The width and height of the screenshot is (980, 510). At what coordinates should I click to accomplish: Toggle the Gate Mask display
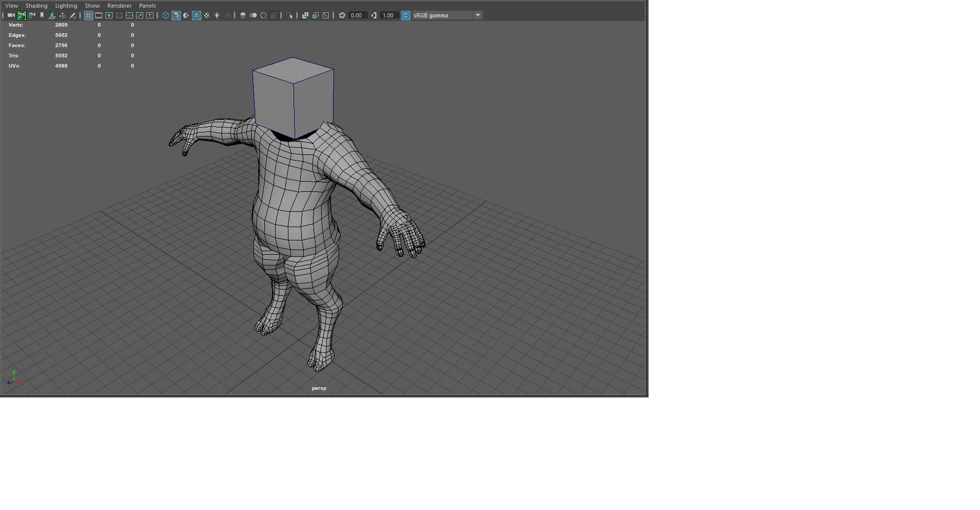(119, 15)
